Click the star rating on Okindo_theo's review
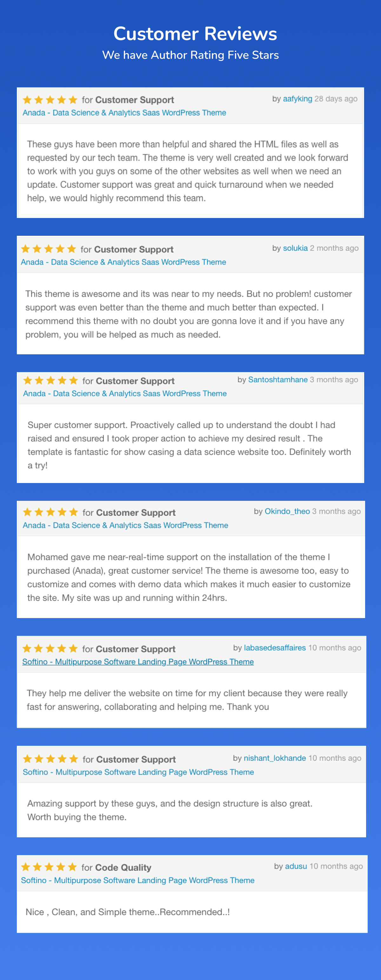This screenshot has height=980, width=381. coord(50,513)
